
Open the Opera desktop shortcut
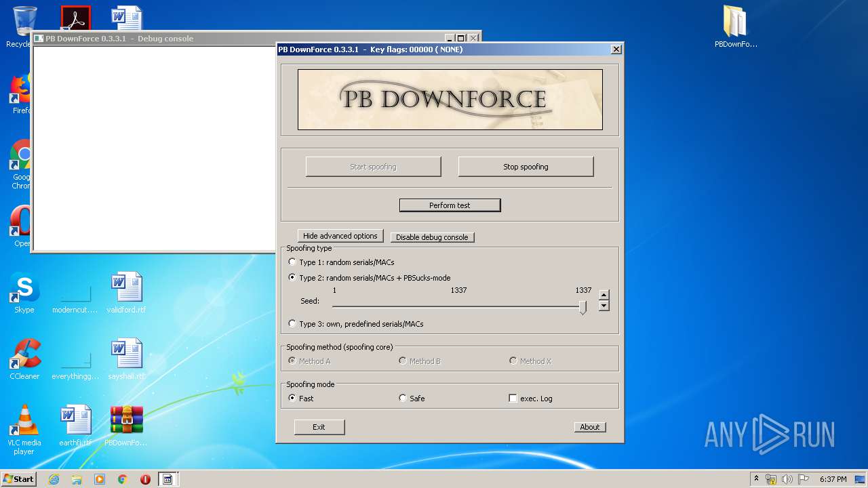pos(20,226)
